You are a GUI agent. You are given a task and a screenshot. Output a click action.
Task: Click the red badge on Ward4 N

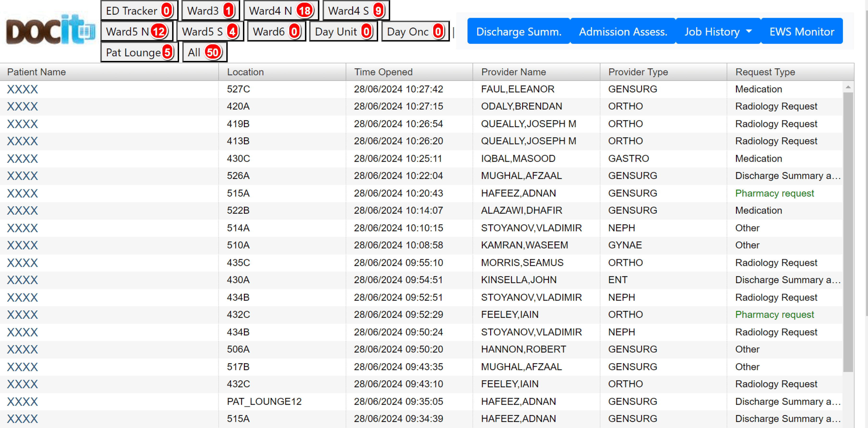click(x=305, y=11)
